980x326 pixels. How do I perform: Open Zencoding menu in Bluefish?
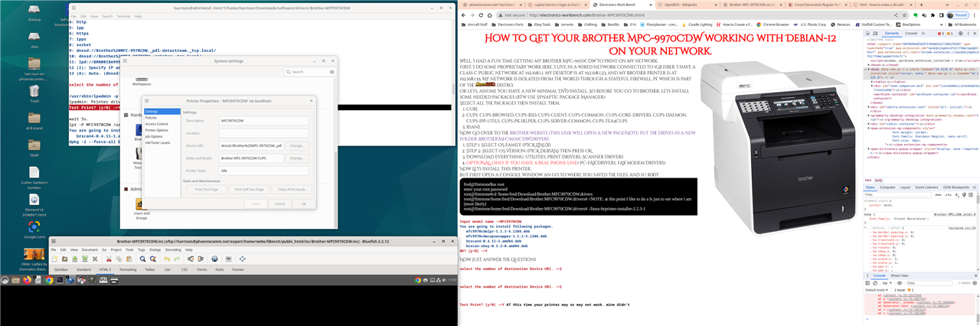click(x=173, y=249)
